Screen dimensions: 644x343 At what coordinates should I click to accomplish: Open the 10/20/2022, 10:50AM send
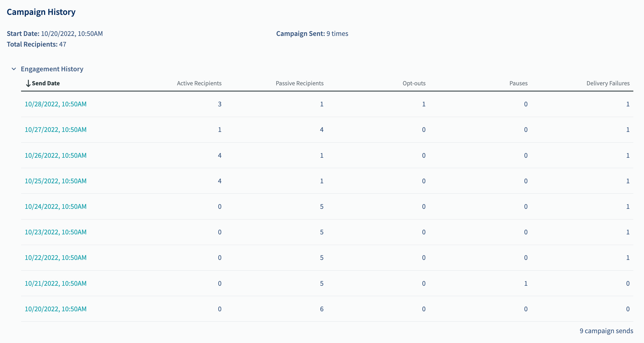click(56, 309)
